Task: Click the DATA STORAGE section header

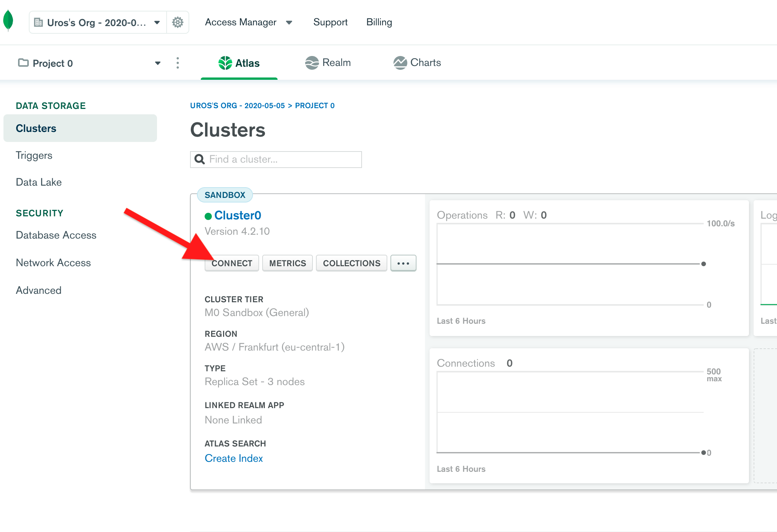Action: point(51,106)
